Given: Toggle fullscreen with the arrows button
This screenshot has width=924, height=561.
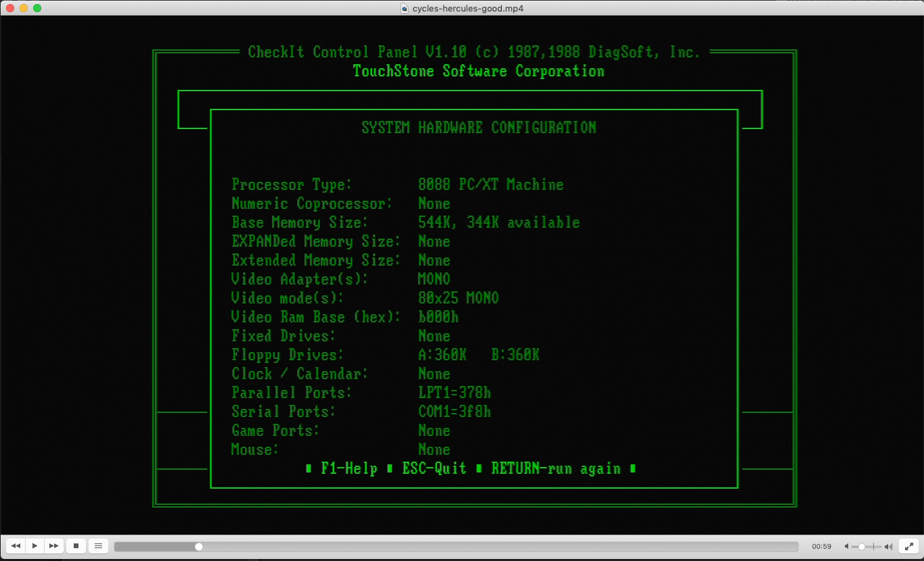Looking at the screenshot, I should [908, 545].
